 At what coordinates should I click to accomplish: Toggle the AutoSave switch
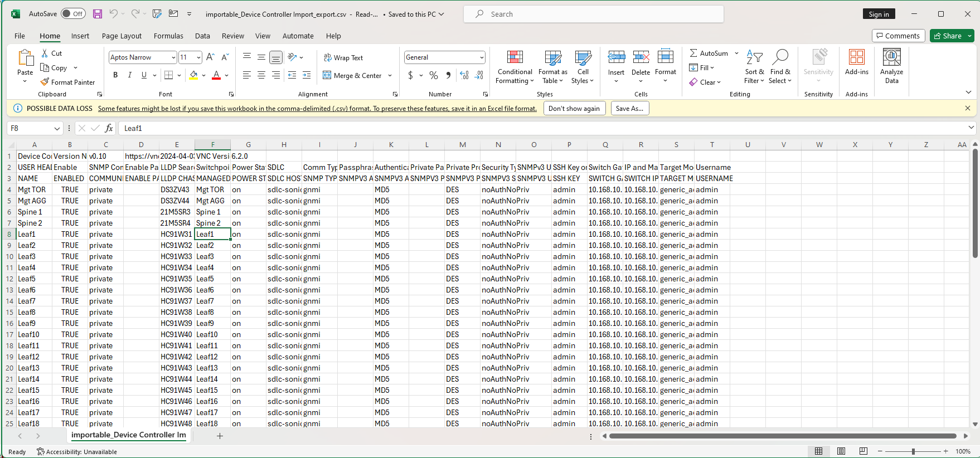(73, 14)
